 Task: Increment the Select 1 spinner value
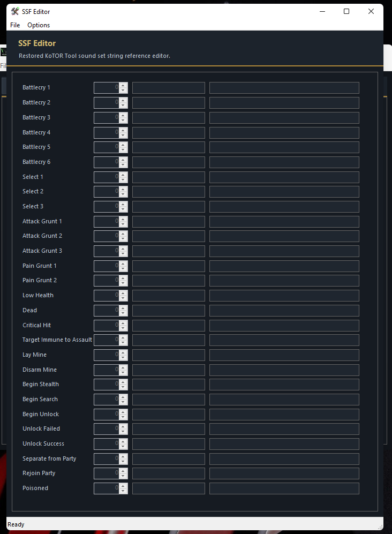[x=123, y=174]
